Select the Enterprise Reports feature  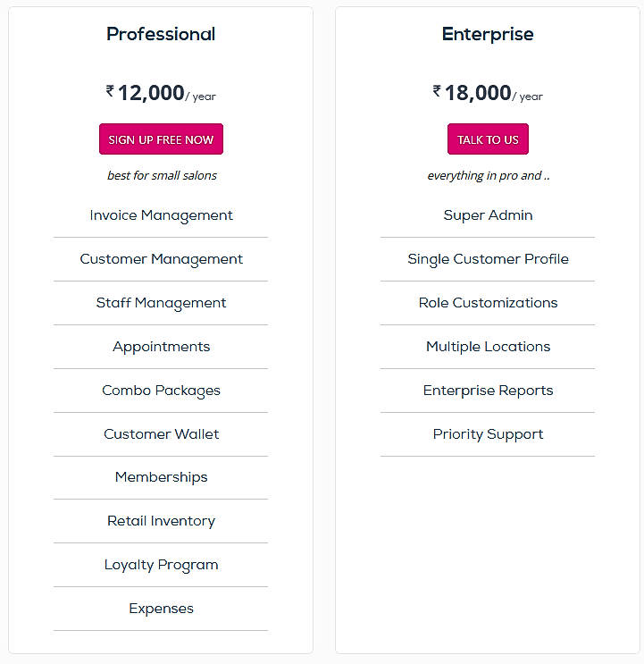(x=488, y=391)
